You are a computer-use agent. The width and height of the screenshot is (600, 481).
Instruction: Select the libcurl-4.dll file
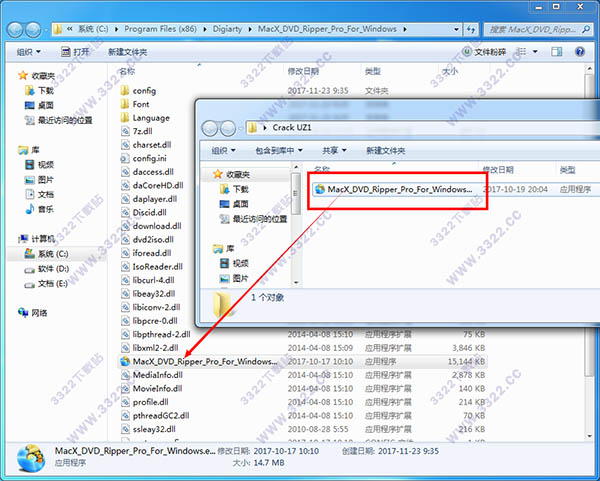pos(148,280)
